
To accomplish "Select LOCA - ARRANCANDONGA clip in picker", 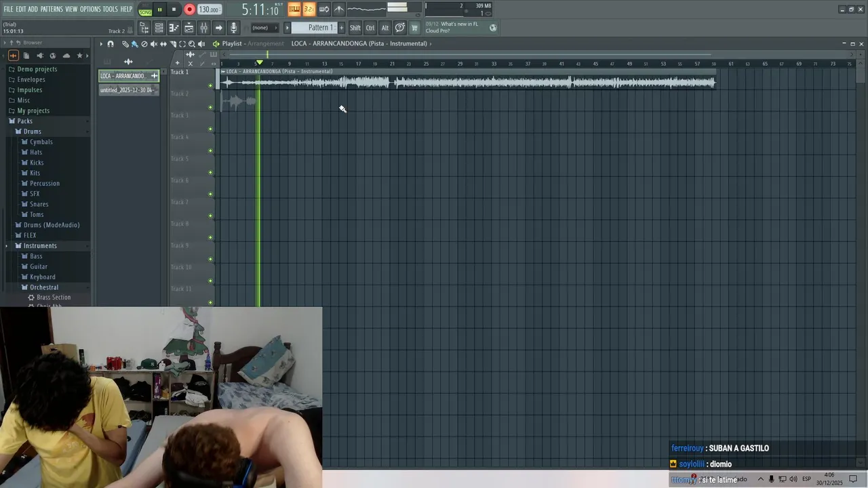I will click(x=129, y=76).
